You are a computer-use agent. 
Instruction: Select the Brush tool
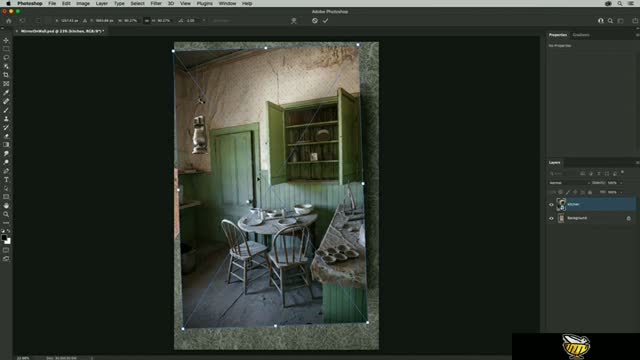click(x=6, y=110)
